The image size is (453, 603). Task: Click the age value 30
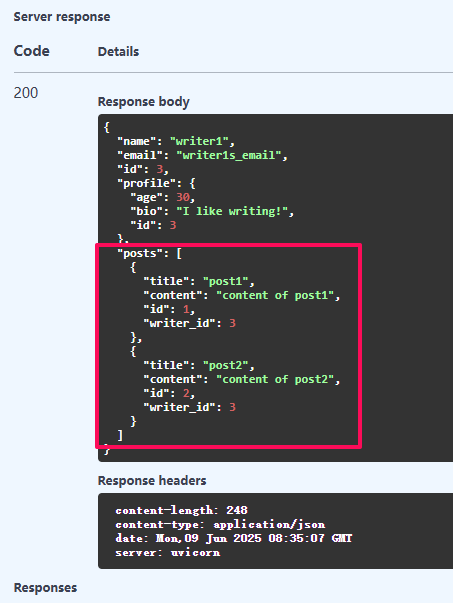tap(183, 197)
